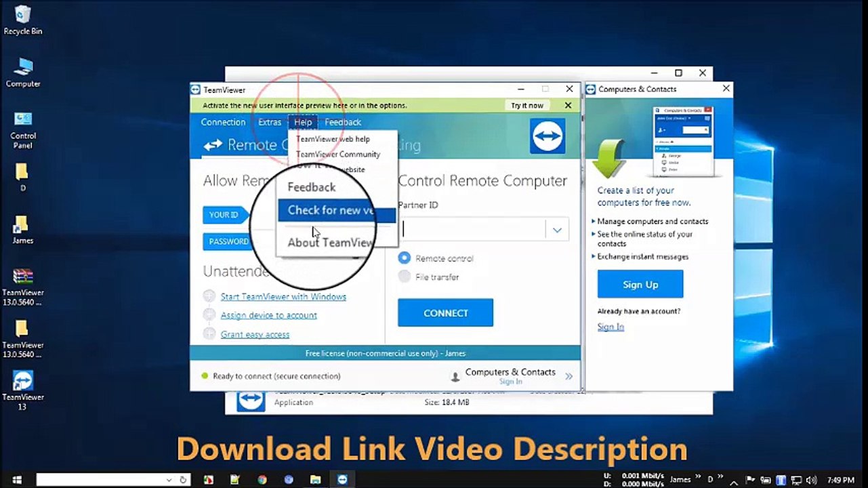Choose TeamViewer Community menu entry

(337, 154)
